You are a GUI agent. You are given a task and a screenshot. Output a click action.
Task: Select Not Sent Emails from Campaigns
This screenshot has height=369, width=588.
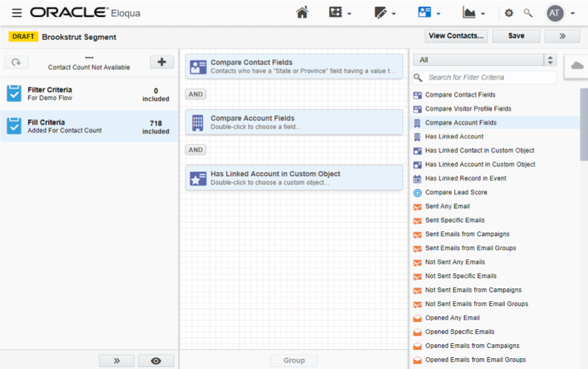pos(474,290)
